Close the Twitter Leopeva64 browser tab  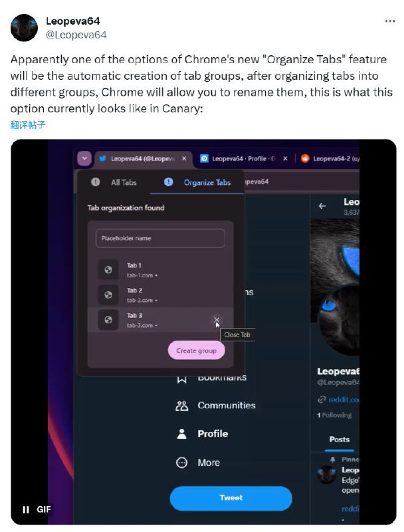(184, 158)
